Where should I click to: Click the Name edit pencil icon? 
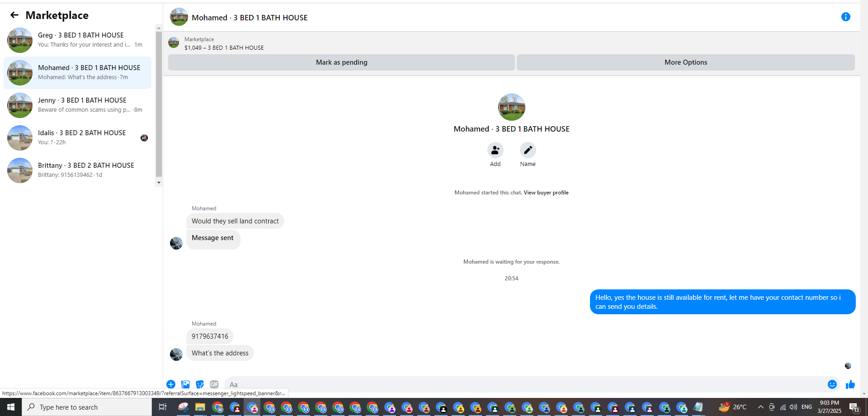pos(528,150)
